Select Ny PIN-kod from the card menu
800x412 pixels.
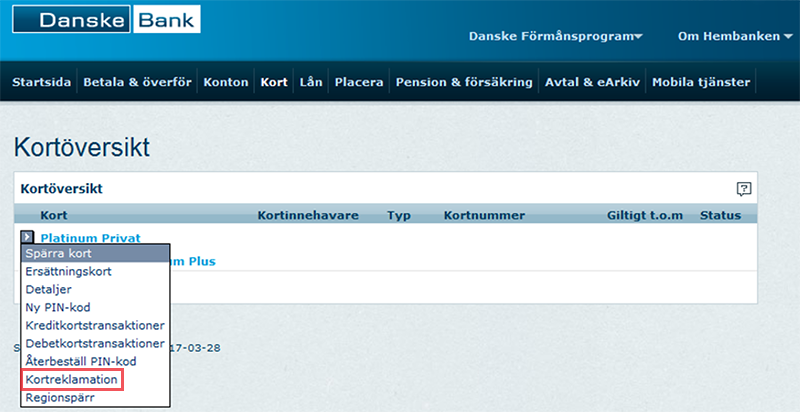(95, 307)
